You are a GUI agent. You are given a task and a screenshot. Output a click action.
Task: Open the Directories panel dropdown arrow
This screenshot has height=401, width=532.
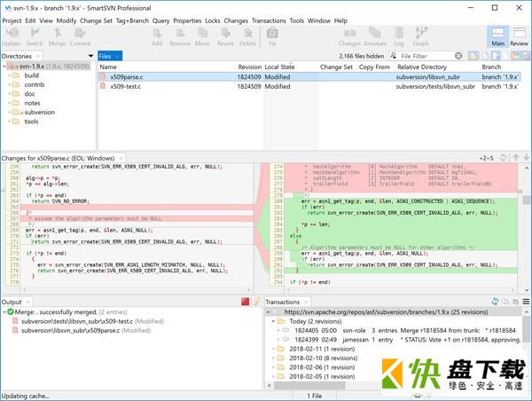[90, 56]
